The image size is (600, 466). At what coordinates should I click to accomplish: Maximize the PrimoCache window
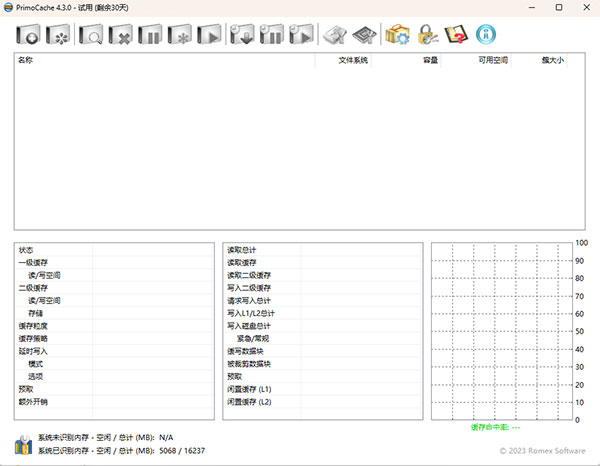(x=559, y=7)
